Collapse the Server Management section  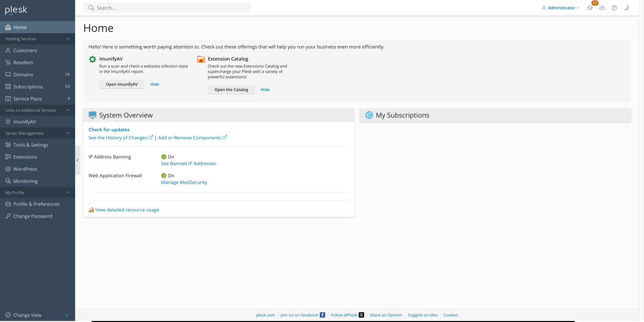pyautogui.click(x=68, y=133)
